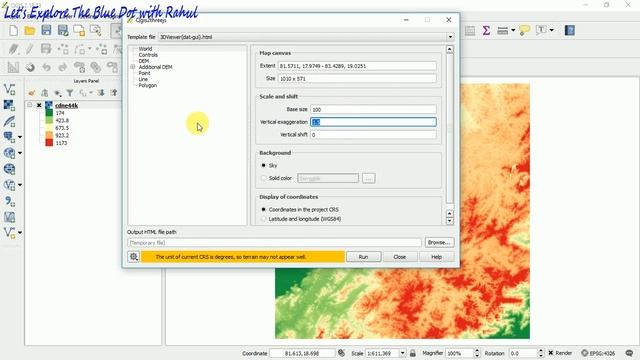Open the QGIS Help book icon
This screenshot has width=640, height=360.
coord(570,30)
